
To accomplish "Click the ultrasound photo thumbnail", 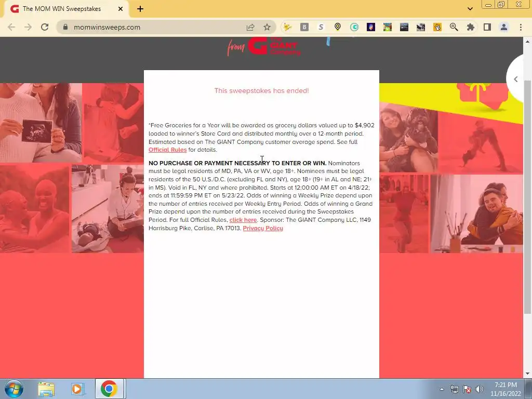I will tap(41, 123).
